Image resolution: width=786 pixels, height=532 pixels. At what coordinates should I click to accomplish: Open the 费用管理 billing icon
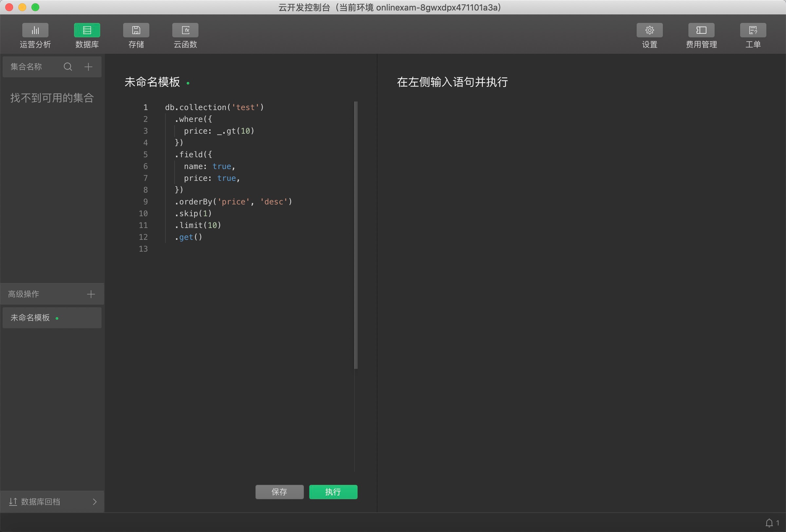pyautogui.click(x=701, y=30)
